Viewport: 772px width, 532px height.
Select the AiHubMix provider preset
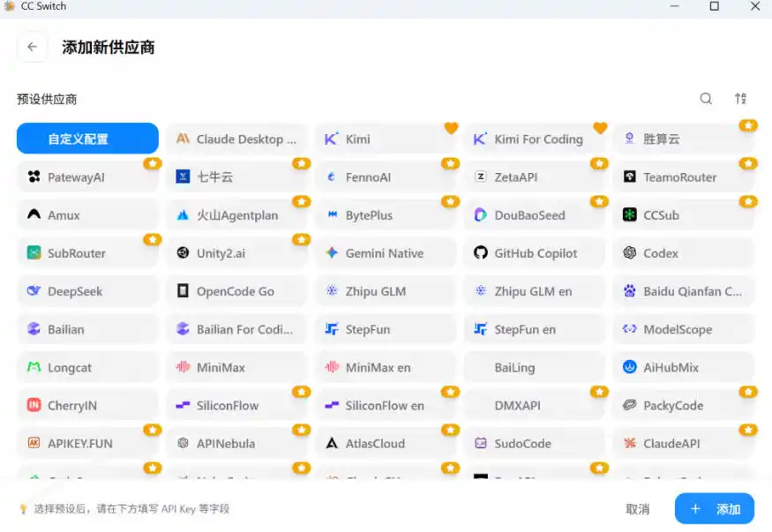tap(684, 367)
